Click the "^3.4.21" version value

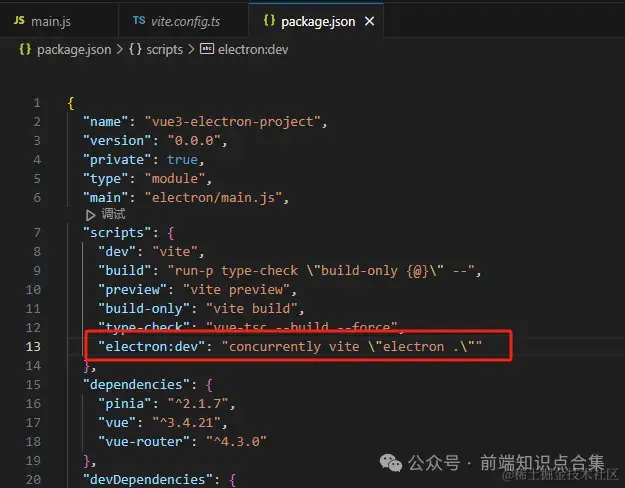click(186, 422)
